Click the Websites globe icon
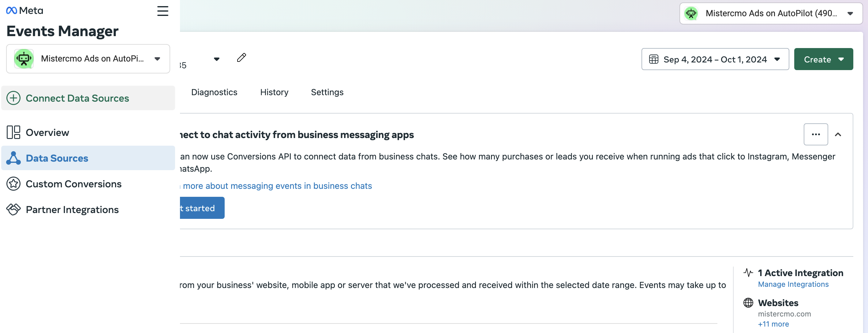Image resolution: width=868 pixels, height=333 pixels. point(748,303)
